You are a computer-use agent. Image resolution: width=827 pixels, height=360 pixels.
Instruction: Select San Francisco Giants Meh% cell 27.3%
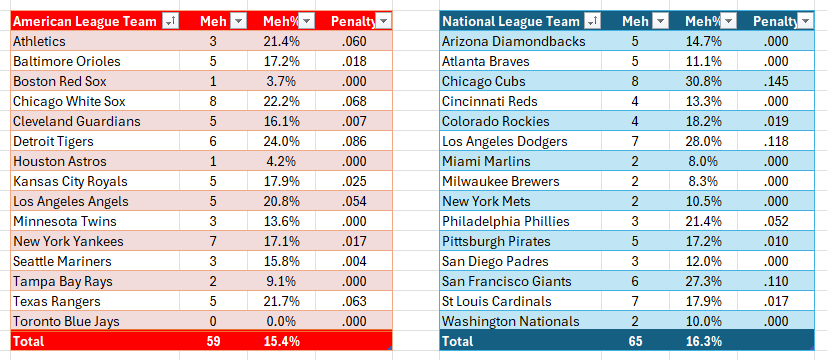pos(703,281)
